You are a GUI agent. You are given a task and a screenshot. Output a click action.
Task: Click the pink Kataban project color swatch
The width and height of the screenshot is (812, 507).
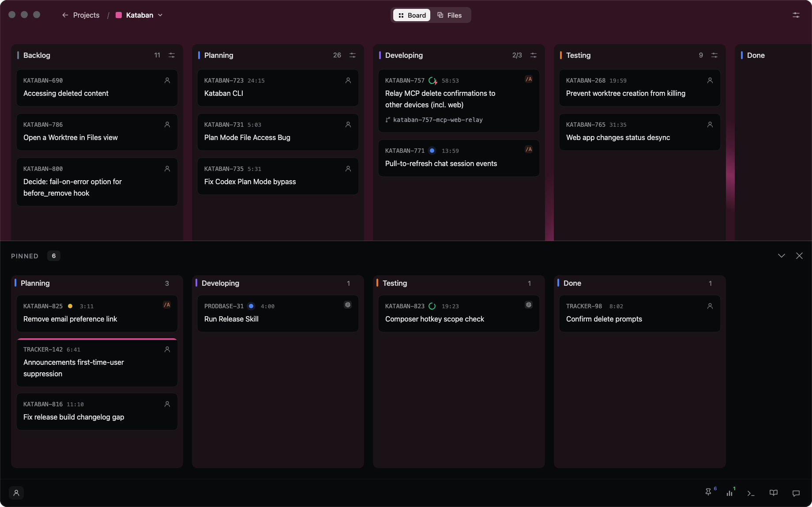point(119,15)
